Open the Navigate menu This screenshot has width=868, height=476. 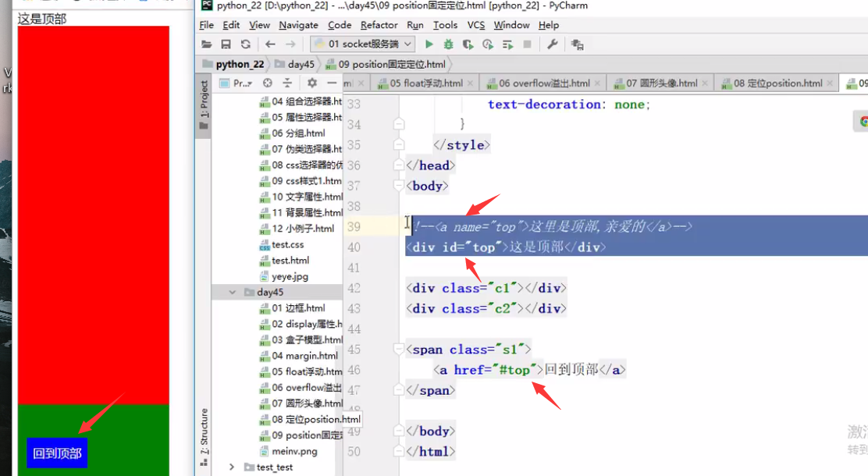(298, 25)
